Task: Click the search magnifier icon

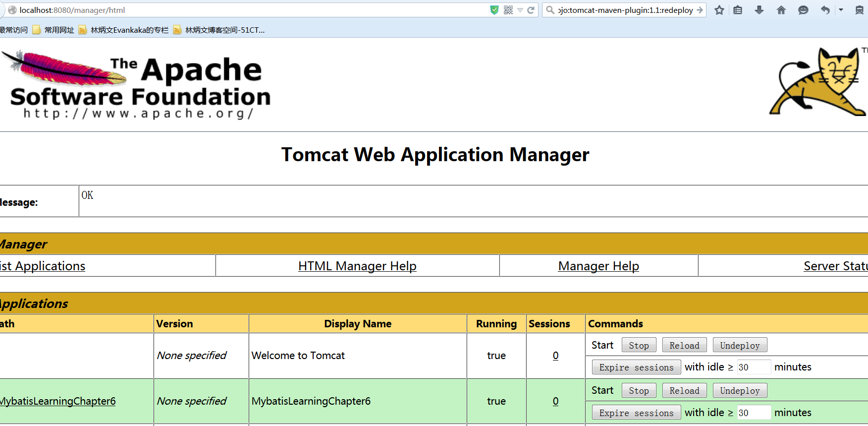Action: click(550, 10)
